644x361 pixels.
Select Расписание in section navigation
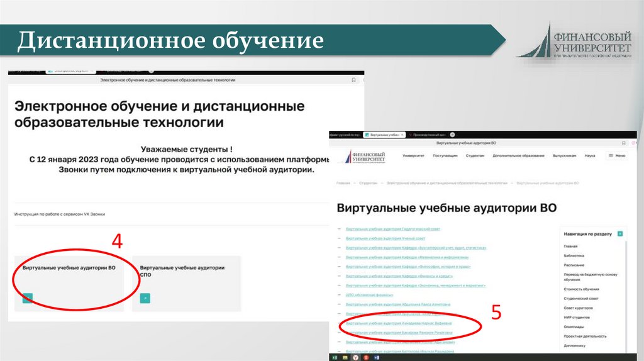click(x=574, y=265)
